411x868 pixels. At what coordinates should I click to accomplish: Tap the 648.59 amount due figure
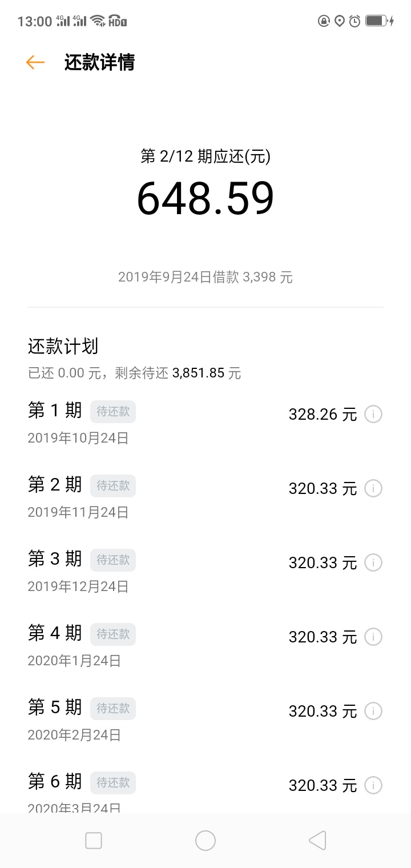tap(205, 199)
